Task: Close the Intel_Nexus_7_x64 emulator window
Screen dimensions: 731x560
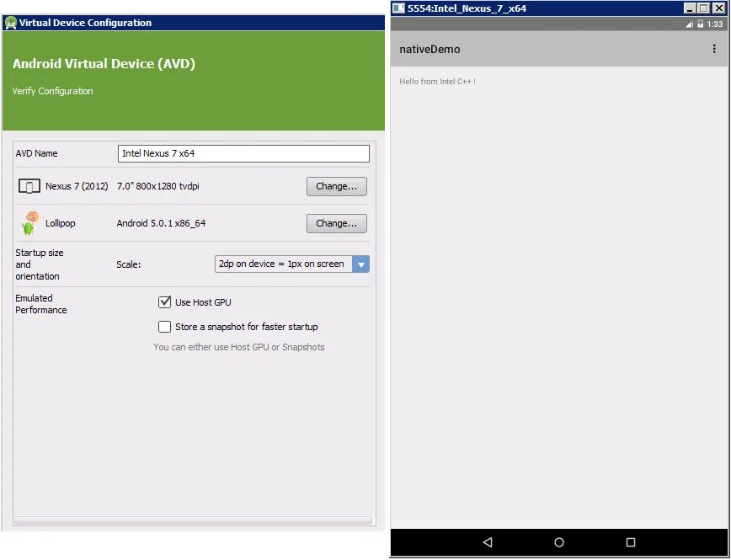Action: [719, 8]
